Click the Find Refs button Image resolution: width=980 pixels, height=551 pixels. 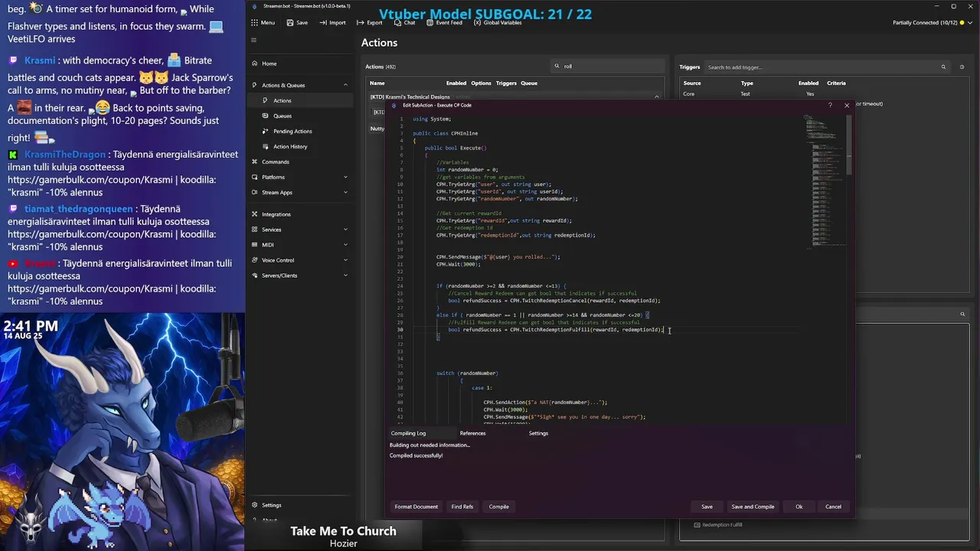[462, 507]
